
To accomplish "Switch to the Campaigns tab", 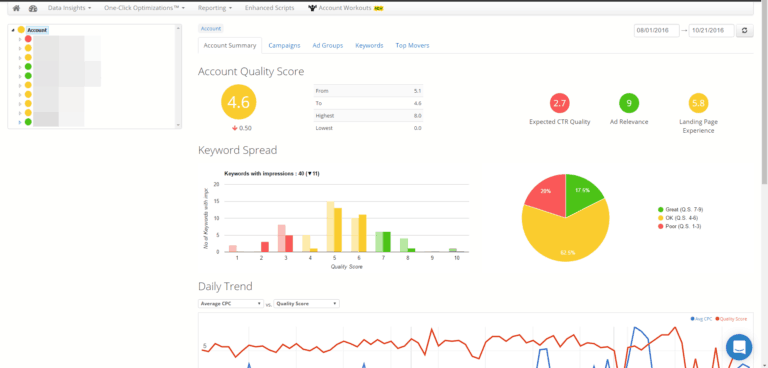I will (284, 46).
